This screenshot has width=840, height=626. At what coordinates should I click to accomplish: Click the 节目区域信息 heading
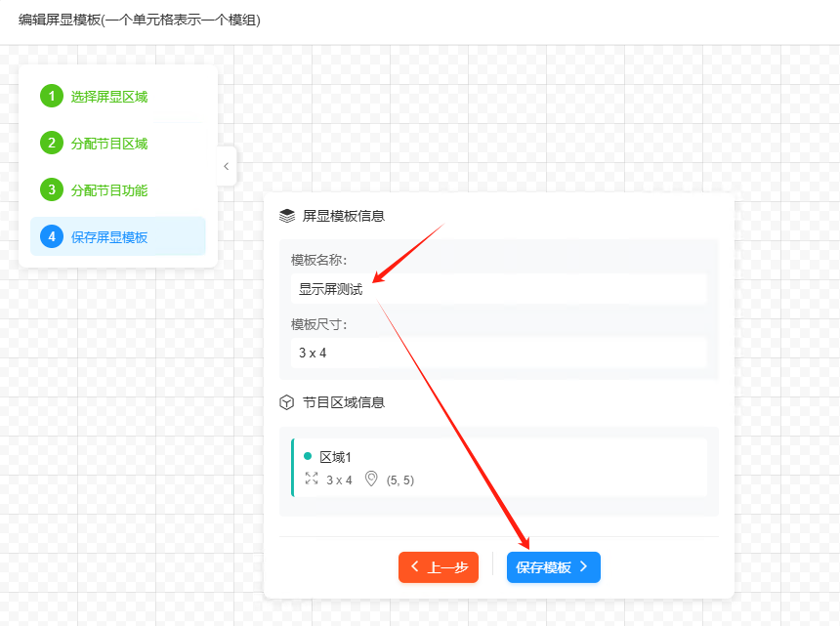pyautogui.click(x=344, y=402)
